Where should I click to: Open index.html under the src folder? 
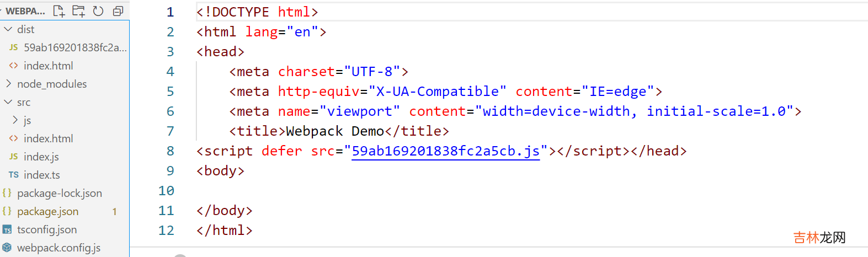tap(48, 138)
